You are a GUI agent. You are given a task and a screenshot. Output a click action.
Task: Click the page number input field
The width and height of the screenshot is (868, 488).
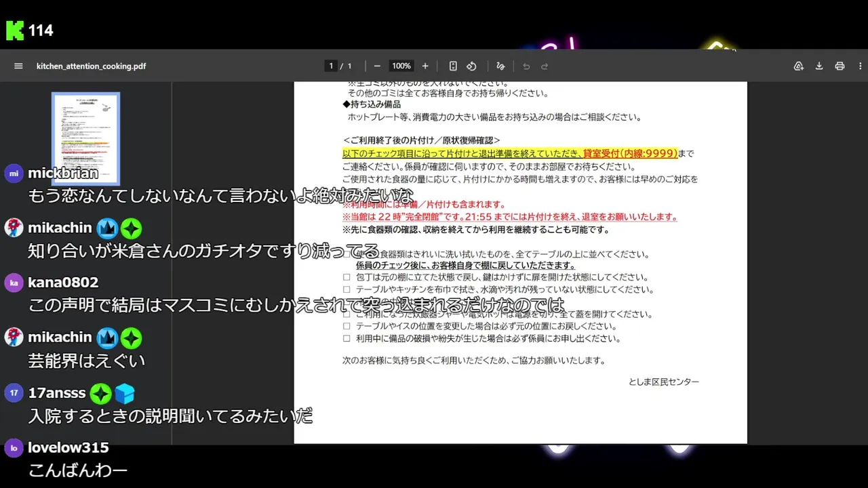(x=331, y=66)
